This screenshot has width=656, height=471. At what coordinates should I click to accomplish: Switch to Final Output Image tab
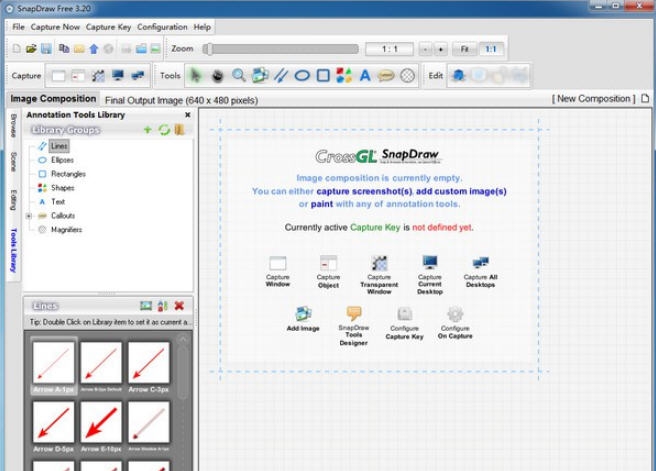[181, 100]
